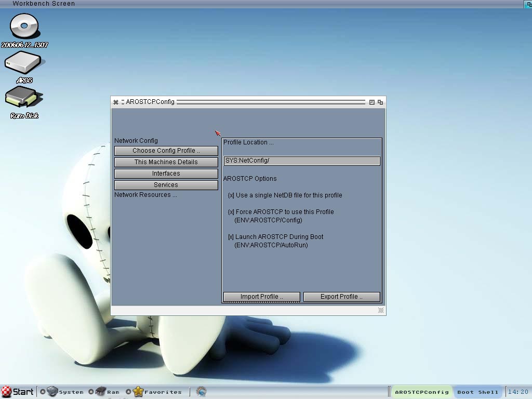Viewport: 532px width, 399px height.
Task: Toggle Force AROSTCP to use this Profile
Action: pyautogui.click(x=231, y=212)
